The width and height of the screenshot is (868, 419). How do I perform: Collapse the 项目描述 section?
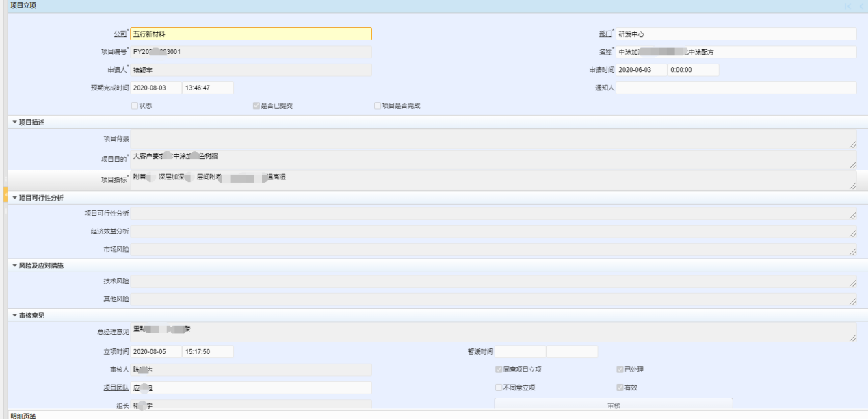(14, 123)
